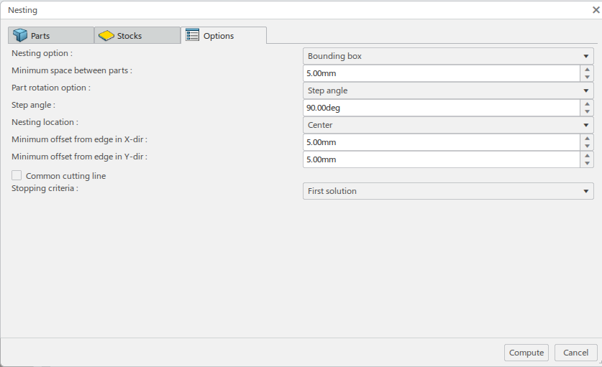Increase minimum offset in X-dir
The height and width of the screenshot is (367, 602).
(587, 138)
